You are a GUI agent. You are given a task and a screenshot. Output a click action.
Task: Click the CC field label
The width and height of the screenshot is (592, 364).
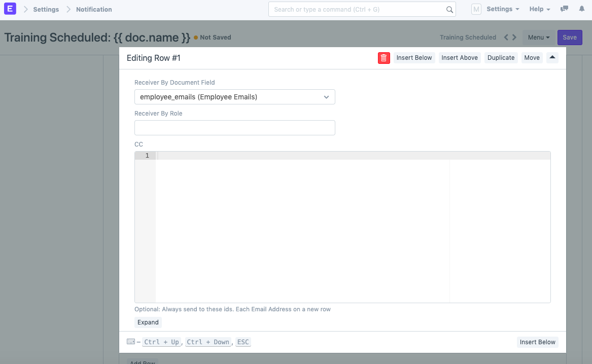coord(138,144)
